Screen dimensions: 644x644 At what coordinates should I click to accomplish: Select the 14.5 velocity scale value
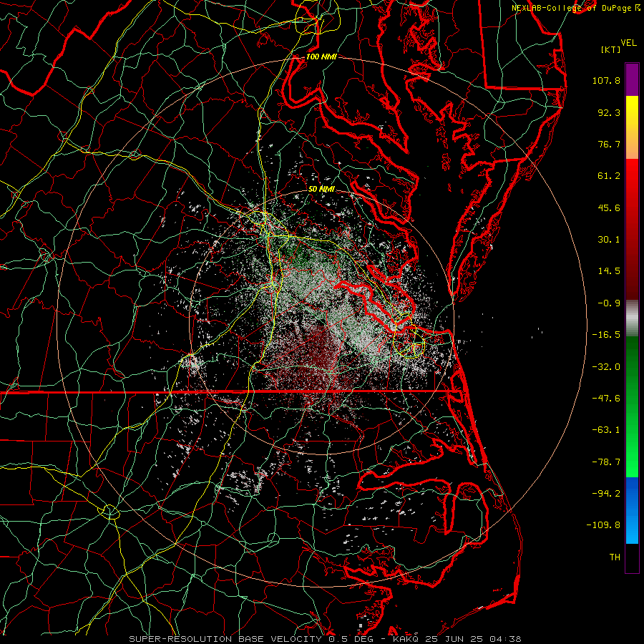pos(609,271)
